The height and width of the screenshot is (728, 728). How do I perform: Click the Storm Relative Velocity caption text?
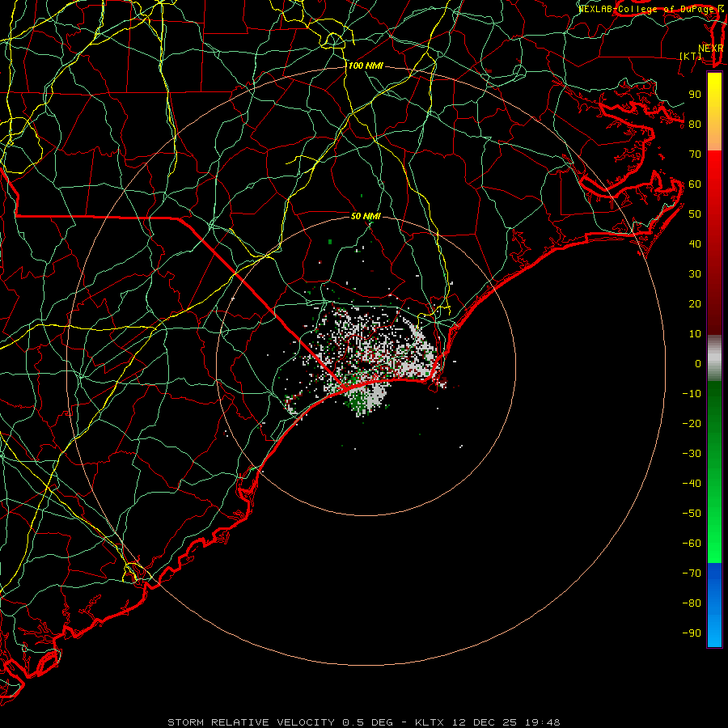coord(251,722)
